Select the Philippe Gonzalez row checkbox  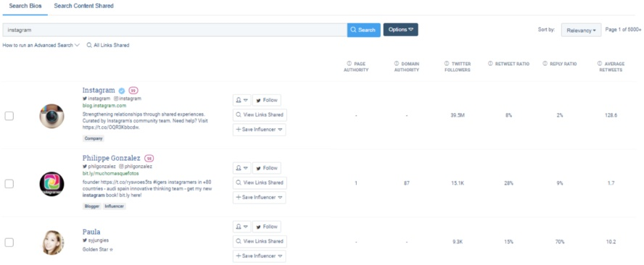coord(9,184)
